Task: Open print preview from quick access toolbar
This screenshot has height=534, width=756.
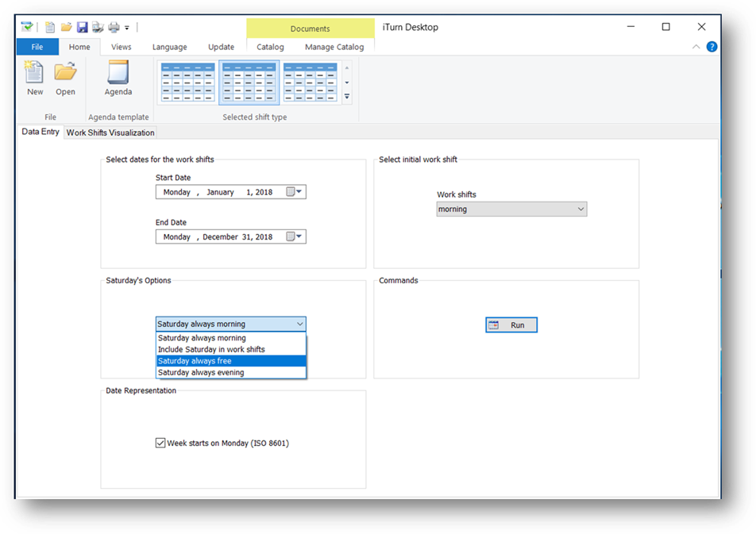Action: (x=98, y=27)
